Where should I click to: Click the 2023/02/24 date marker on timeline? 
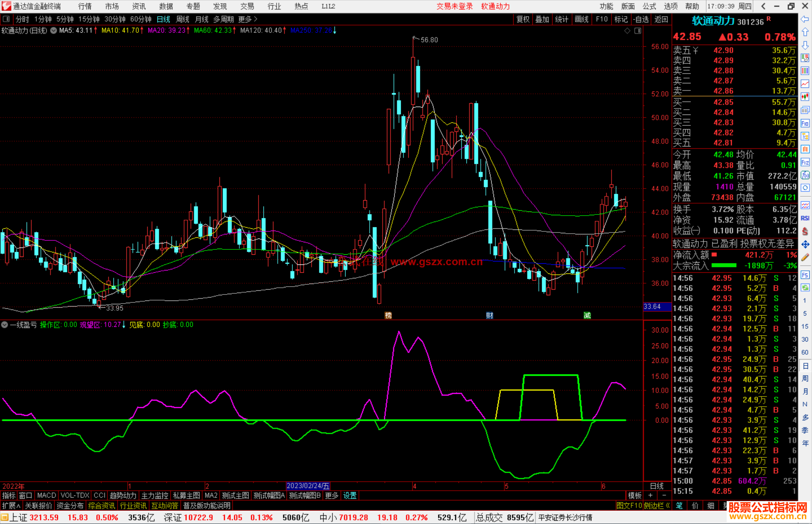click(x=308, y=486)
